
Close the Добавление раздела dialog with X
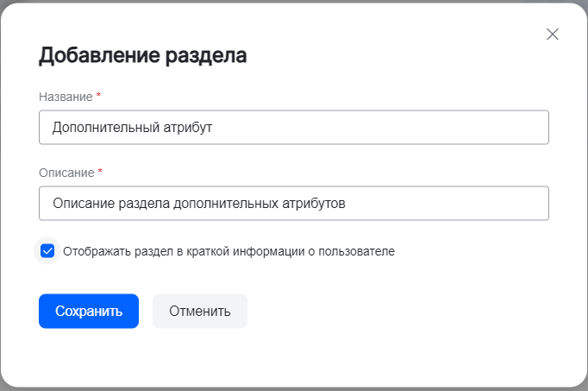coord(553,35)
